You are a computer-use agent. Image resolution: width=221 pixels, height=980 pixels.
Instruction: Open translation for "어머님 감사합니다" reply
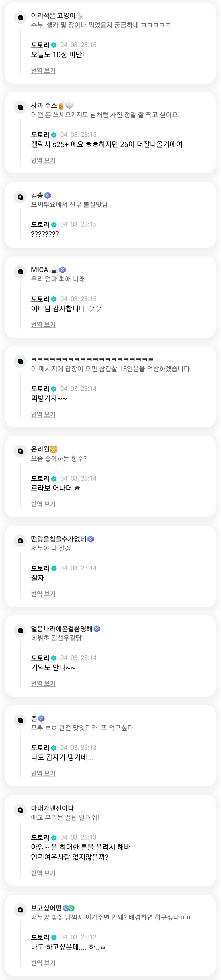(x=43, y=324)
